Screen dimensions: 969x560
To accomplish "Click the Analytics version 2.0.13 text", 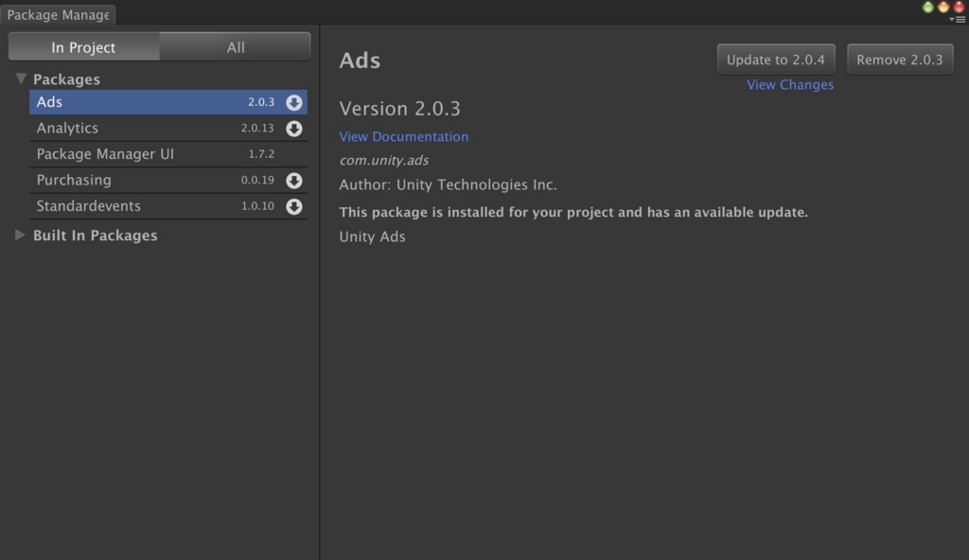I will tap(257, 128).
